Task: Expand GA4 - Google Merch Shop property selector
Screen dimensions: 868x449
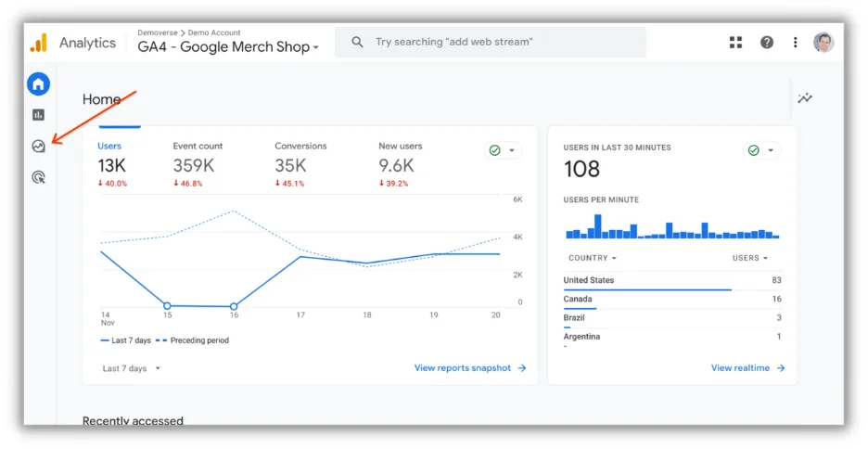Action: coord(228,47)
